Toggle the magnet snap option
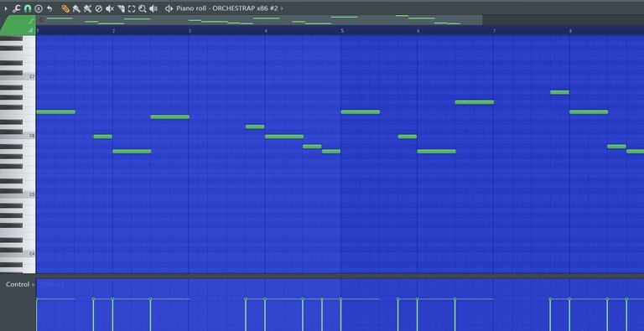This screenshot has width=644, height=331. click(28, 8)
